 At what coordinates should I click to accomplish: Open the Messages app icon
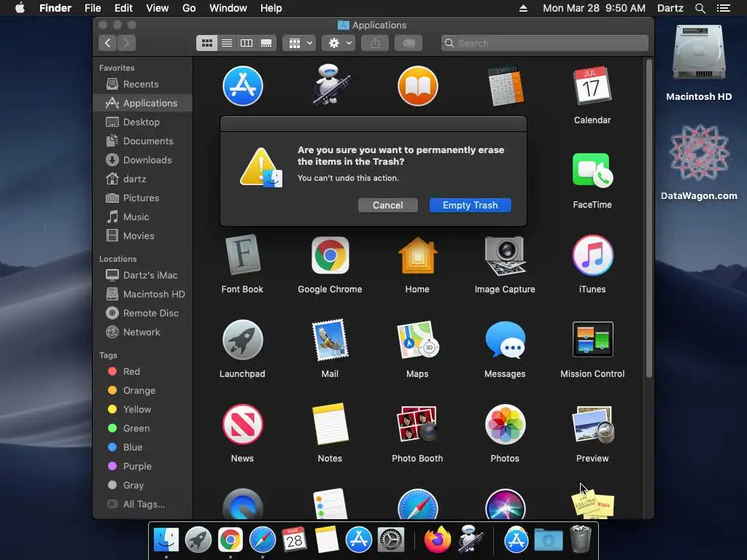pos(505,340)
